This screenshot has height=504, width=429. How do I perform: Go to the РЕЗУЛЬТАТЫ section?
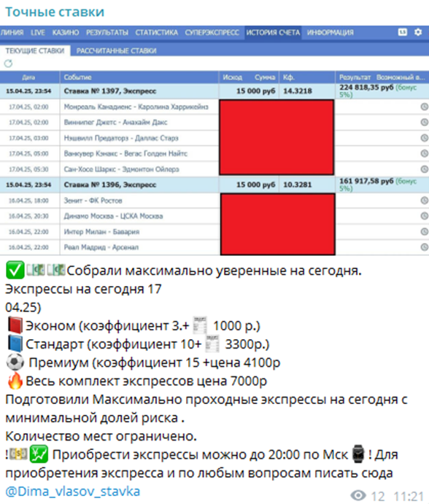pyautogui.click(x=107, y=33)
